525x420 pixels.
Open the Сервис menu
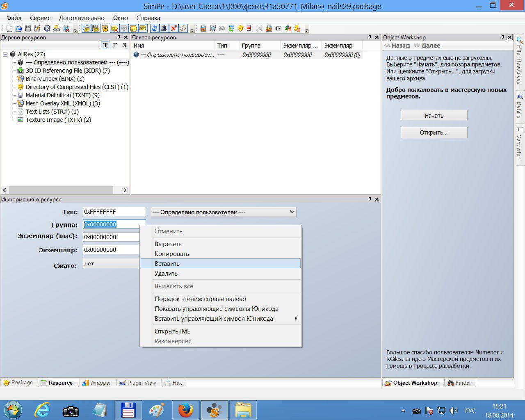(x=40, y=18)
